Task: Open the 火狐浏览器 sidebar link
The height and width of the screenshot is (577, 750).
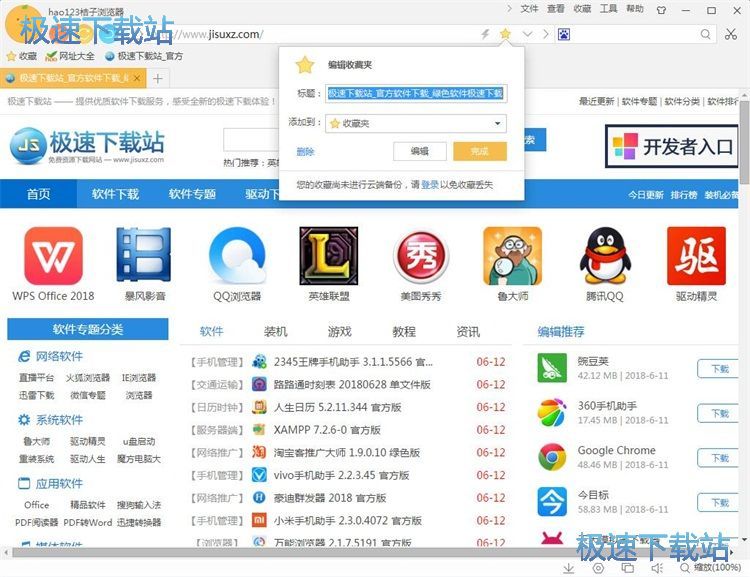Action: click(x=88, y=377)
